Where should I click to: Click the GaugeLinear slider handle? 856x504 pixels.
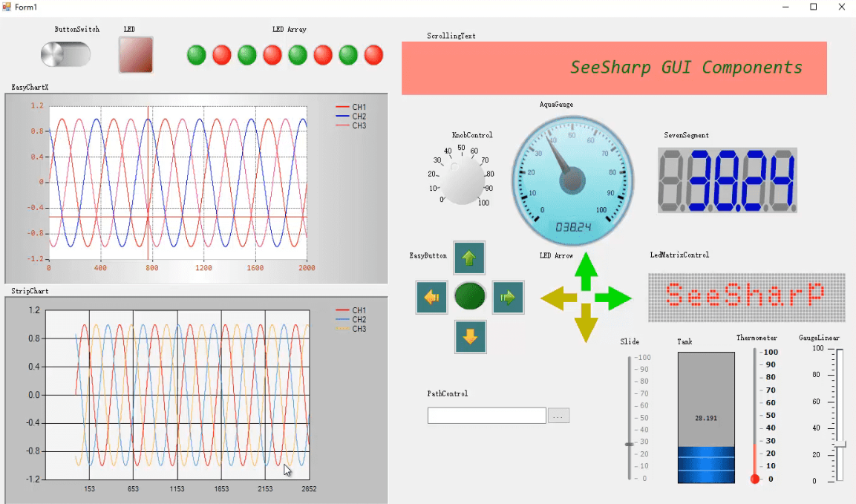[840, 445]
